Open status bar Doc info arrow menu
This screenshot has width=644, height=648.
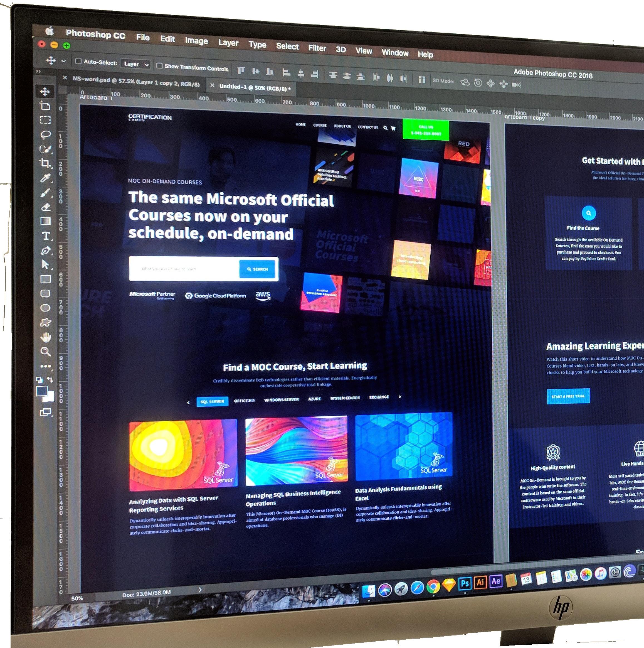coord(200,589)
